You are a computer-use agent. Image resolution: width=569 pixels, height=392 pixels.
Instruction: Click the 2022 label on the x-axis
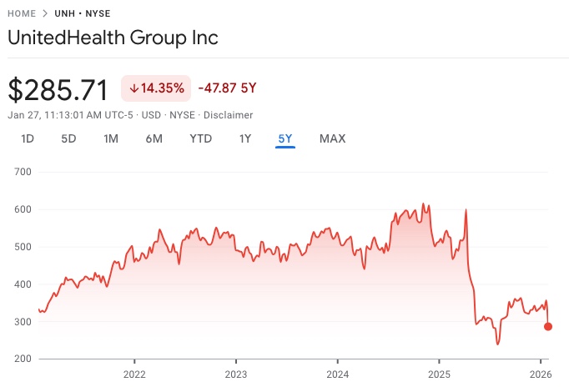(134, 373)
